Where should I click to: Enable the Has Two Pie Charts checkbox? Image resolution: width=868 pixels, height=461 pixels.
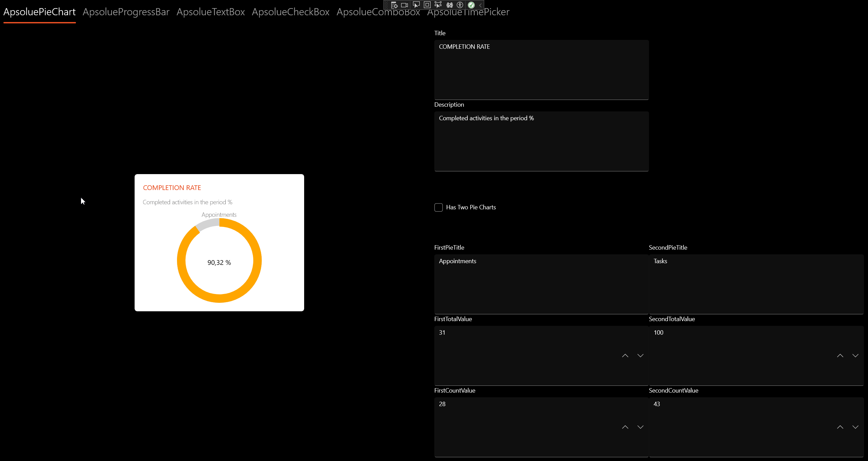pyautogui.click(x=438, y=207)
